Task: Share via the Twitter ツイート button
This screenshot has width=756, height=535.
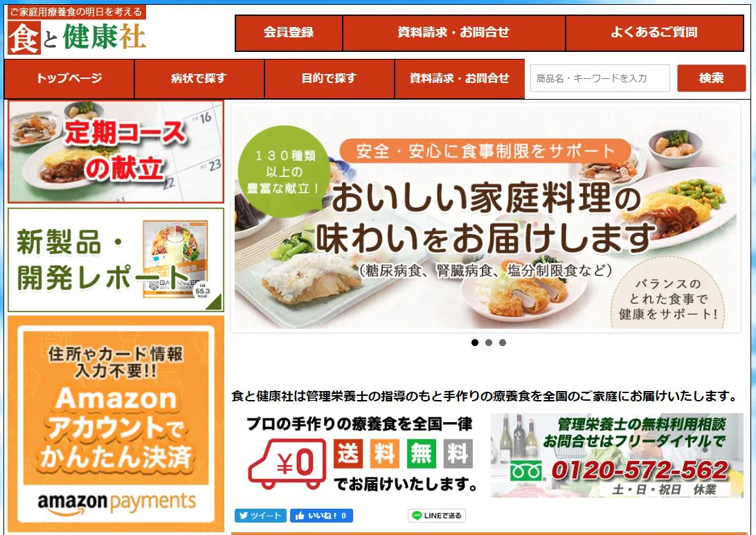Action: [261, 515]
